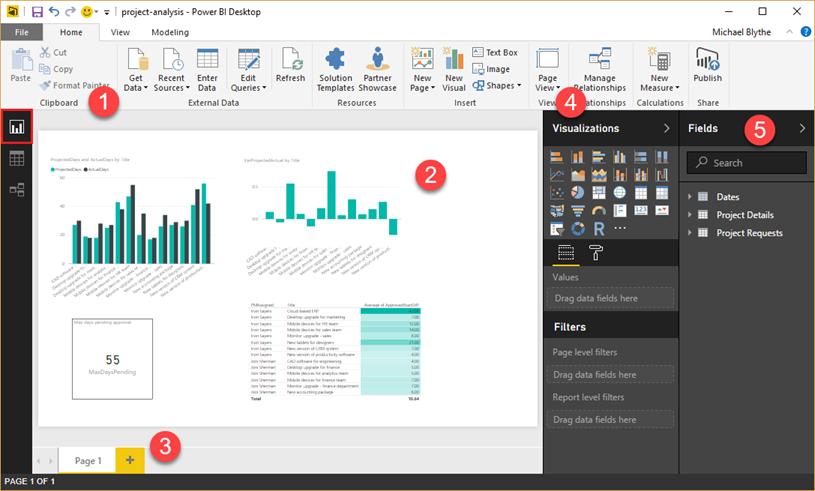Select the Clustered column chart visualization
Viewport: 815px width, 491px height.
tap(620, 157)
